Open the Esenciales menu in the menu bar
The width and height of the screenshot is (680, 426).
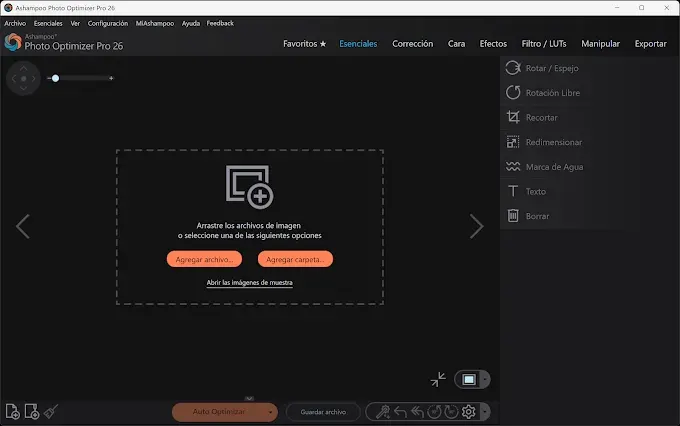pyautogui.click(x=48, y=23)
